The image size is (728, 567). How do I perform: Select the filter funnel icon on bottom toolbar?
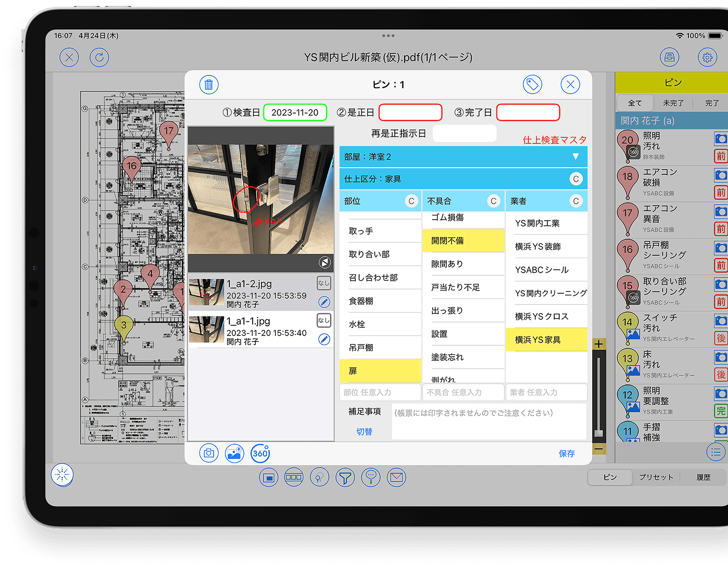345,477
